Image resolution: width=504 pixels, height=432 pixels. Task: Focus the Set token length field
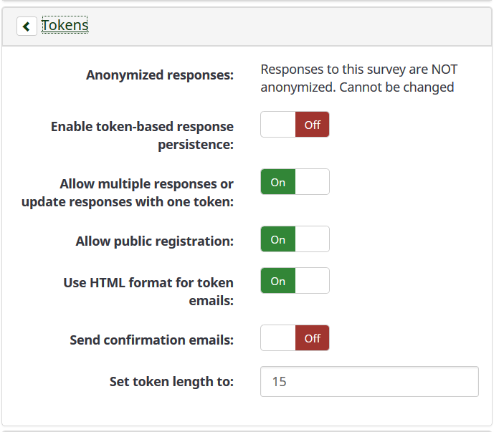369,382
